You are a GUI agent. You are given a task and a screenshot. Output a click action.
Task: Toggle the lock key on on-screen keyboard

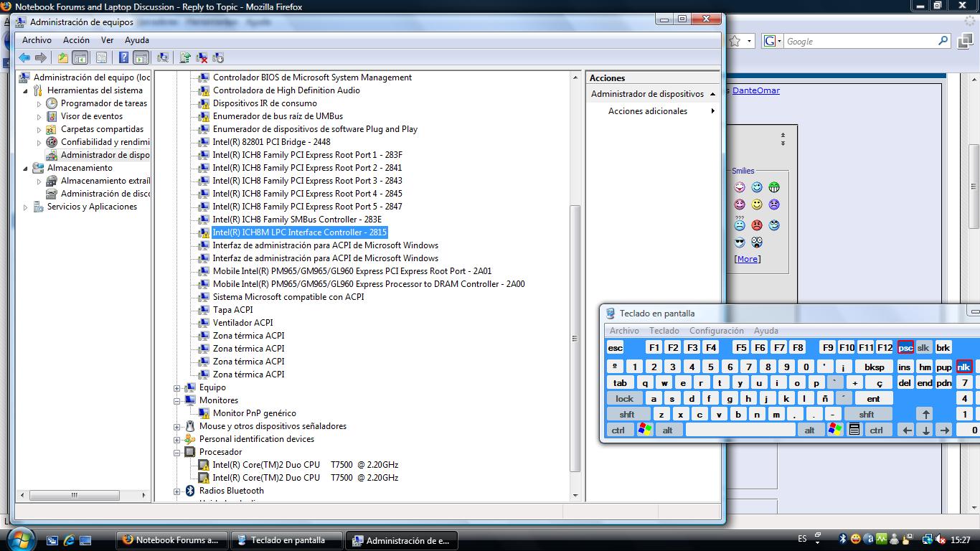click(625, 399)
